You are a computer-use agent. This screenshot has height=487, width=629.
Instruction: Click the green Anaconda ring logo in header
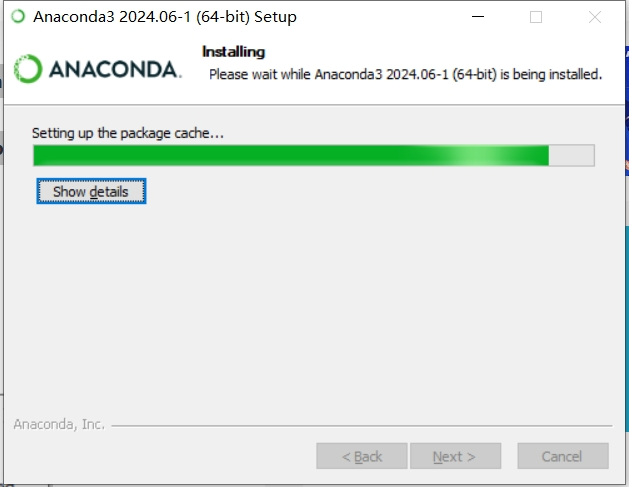[x=28, y=69]
